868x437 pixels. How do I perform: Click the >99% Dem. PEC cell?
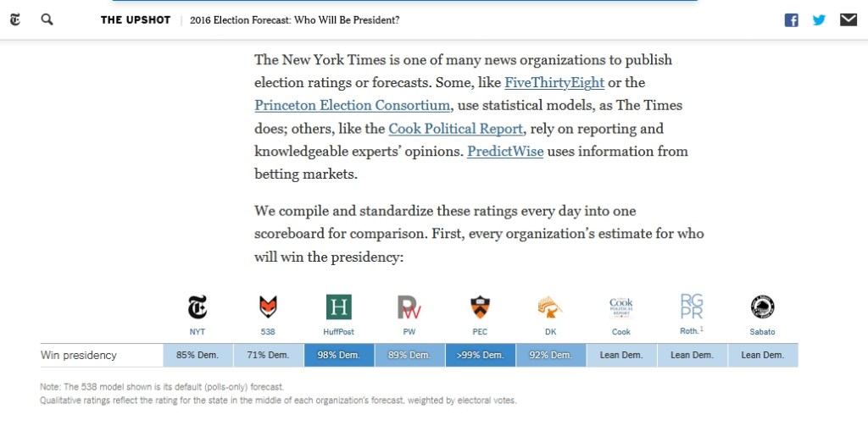pos(480,355)
